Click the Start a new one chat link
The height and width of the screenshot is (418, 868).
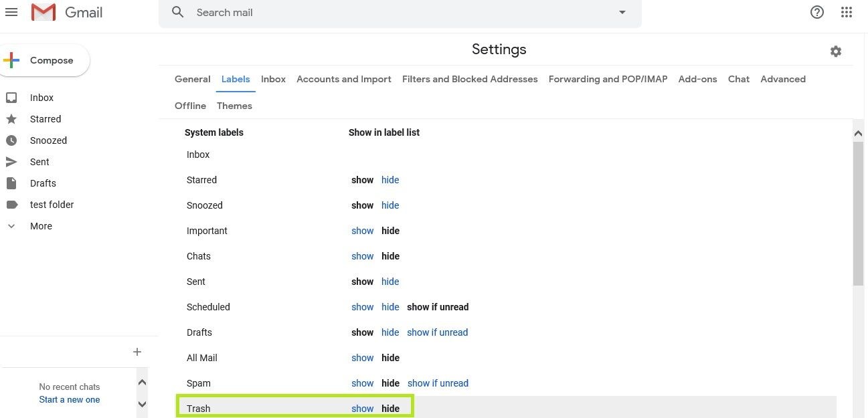point(69,399)
